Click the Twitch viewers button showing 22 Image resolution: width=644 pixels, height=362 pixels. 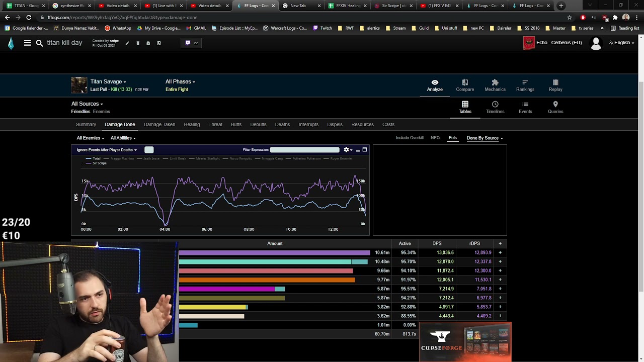[192, 43]
